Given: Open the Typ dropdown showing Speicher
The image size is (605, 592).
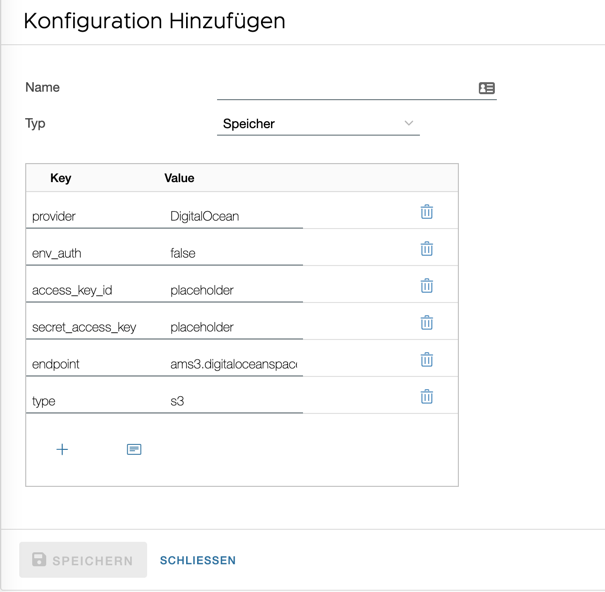Looking at the screenshot, I should click(308, 124).
